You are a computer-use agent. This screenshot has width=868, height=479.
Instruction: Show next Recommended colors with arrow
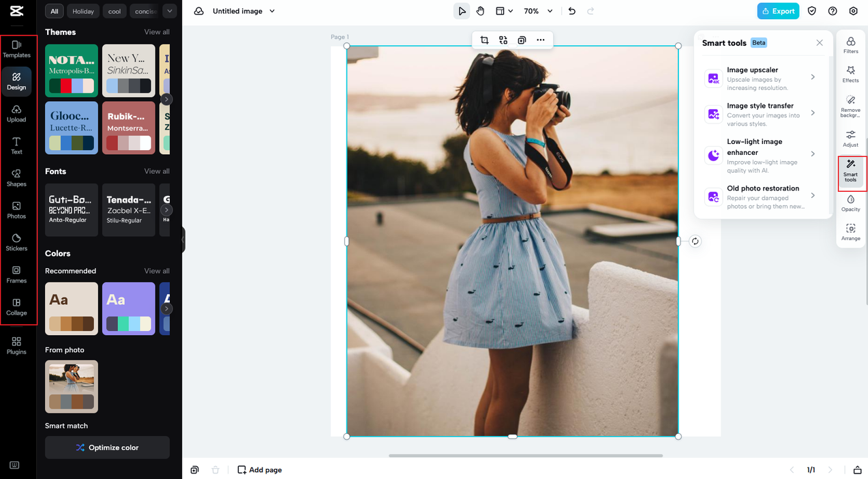[x=166, y=309]
